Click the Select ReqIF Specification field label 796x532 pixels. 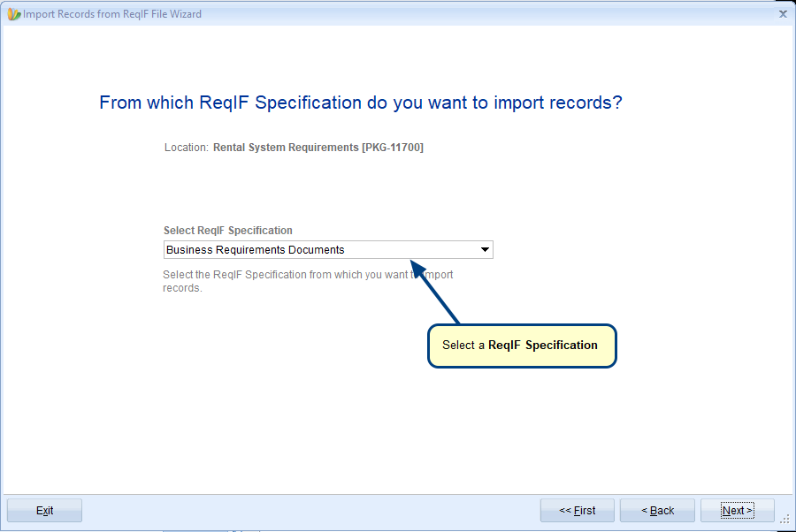click(x=228, y=231)
